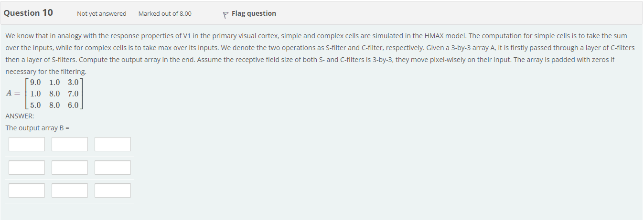Click the 9.0 entry in matrix A
The image size is (644, 221).
tap(34, 83)
